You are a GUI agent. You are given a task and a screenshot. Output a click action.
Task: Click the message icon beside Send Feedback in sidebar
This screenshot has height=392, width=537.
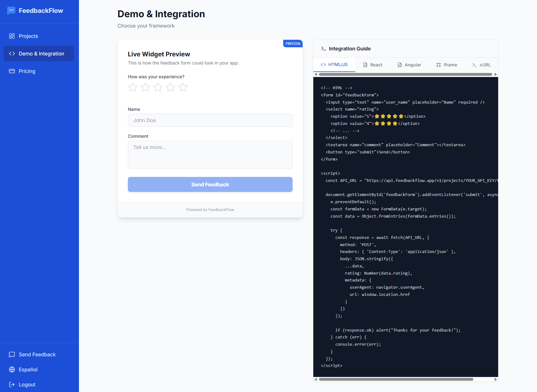12,354
